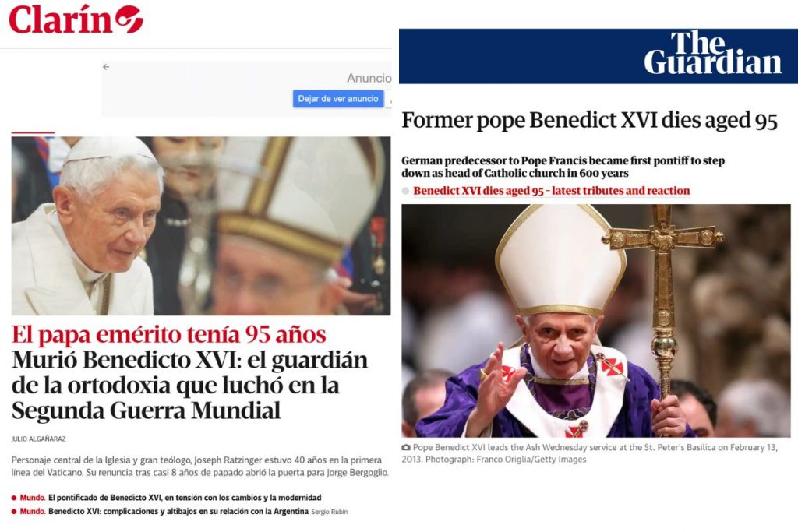Click the camera icon in the photo caption

[x=405, y=448]
